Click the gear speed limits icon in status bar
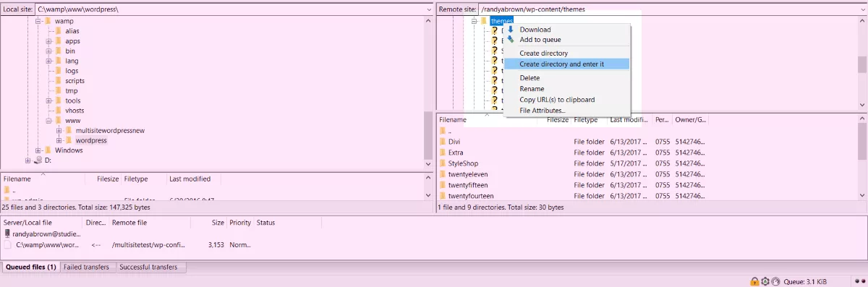Screen dimensions: 868x287 tap(765, 281)
